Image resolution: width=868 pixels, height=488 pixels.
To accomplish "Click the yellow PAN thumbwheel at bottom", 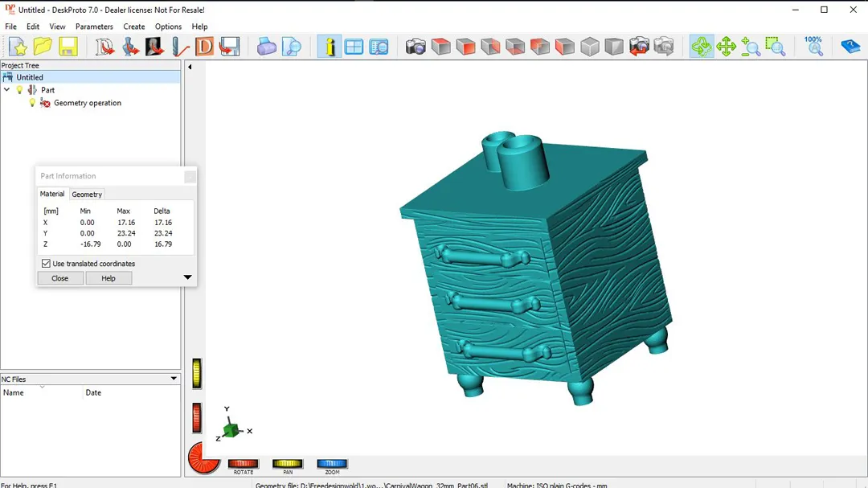I will tap(287, 464).
